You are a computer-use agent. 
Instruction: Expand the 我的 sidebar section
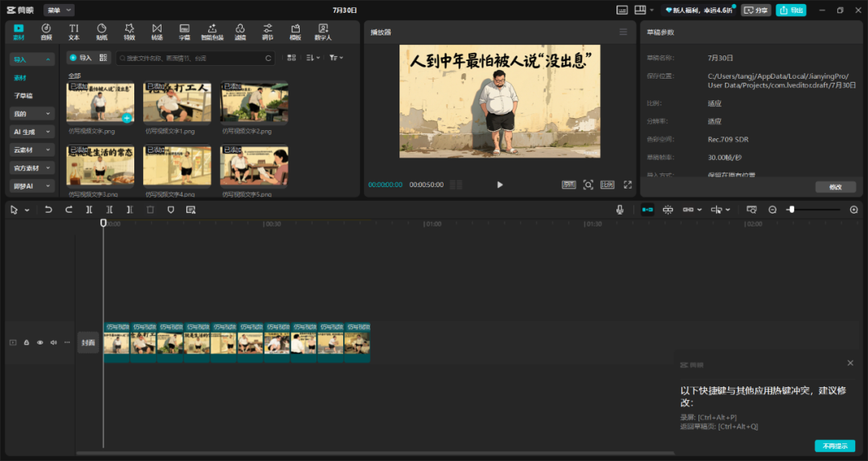click(x=32, y=113)
